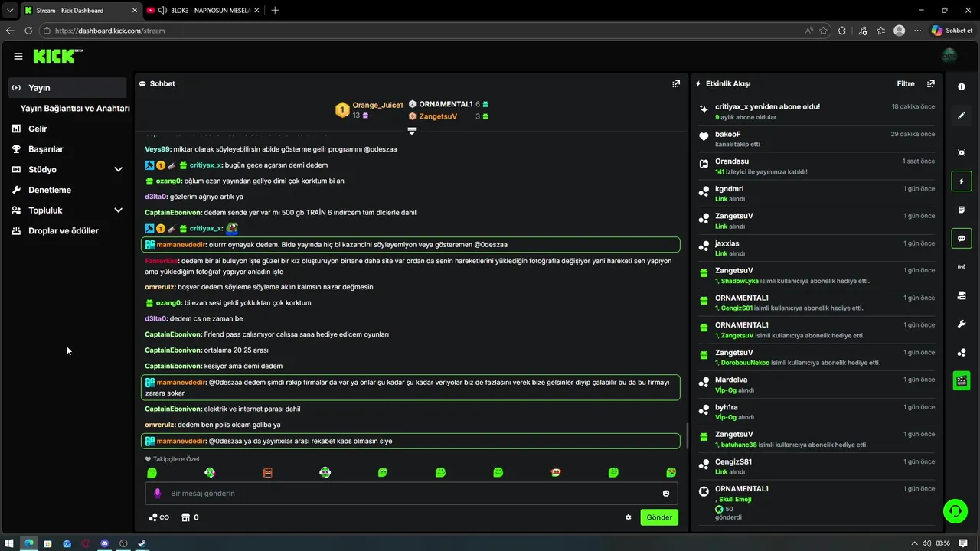The image size is (980, 551).
Task: Click the Orange_Juice1 leaderboard name
Action: coord(377,105)
